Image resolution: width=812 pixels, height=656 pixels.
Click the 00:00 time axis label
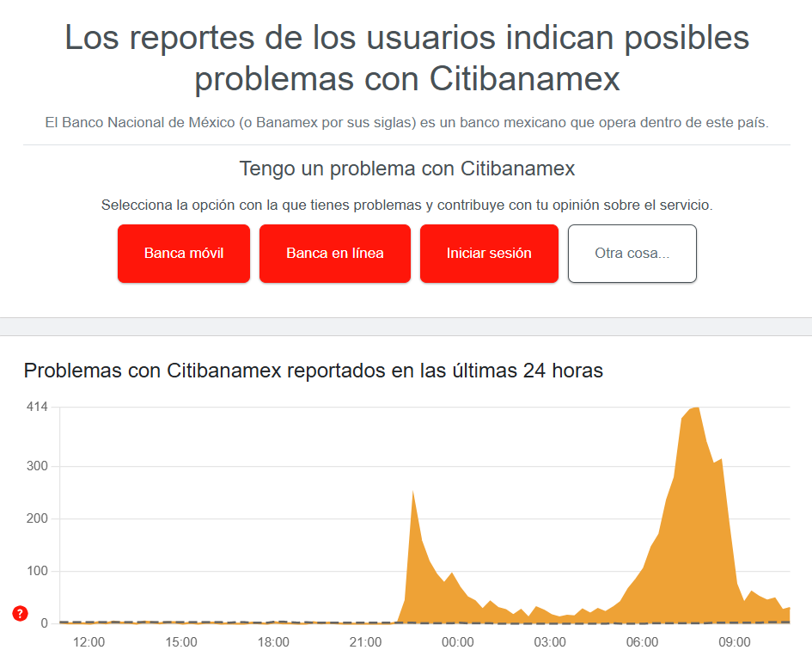click(458, 642)
